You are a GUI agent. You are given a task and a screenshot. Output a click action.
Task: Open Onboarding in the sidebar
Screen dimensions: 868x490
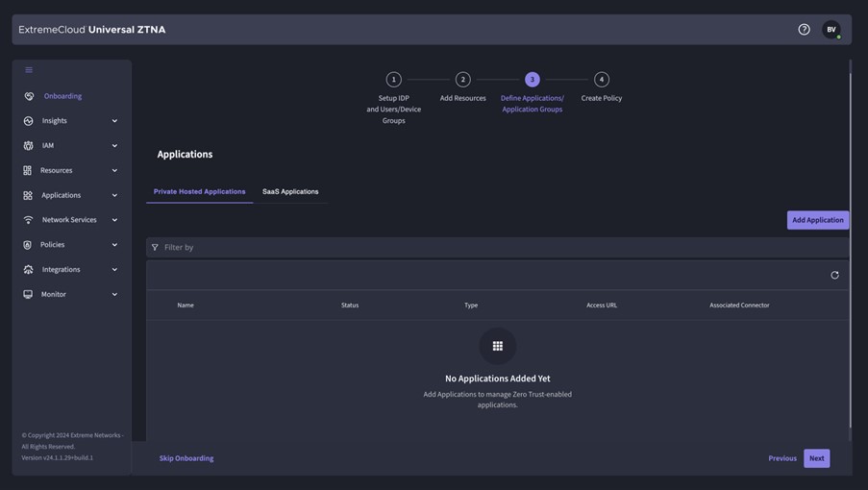pos(62,96)
